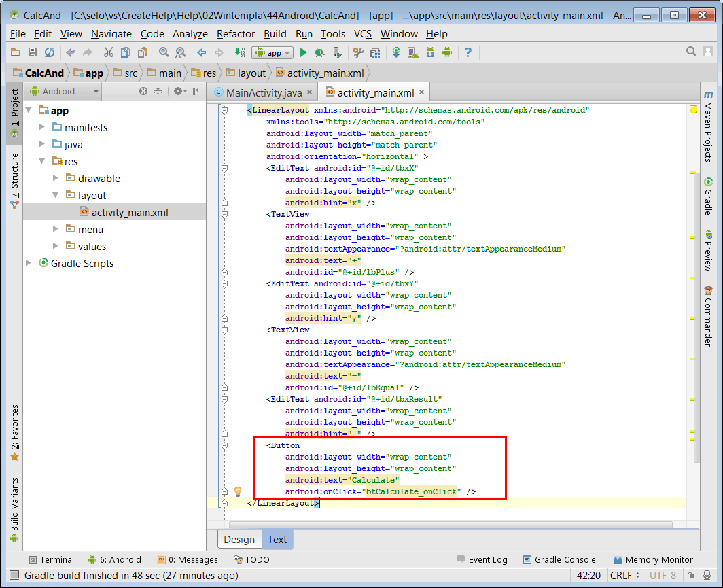This screenshot has width=723, height=588.
Task: Open the Analyze menu
Action: [x=190, y=34]
